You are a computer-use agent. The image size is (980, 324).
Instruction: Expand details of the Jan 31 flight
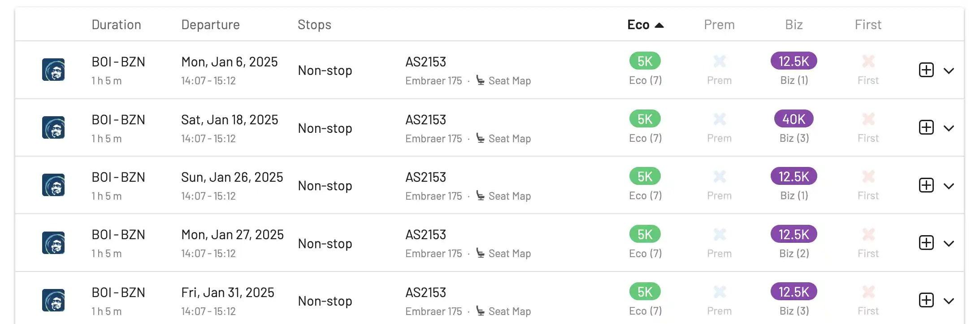click(x=949, y=301)
